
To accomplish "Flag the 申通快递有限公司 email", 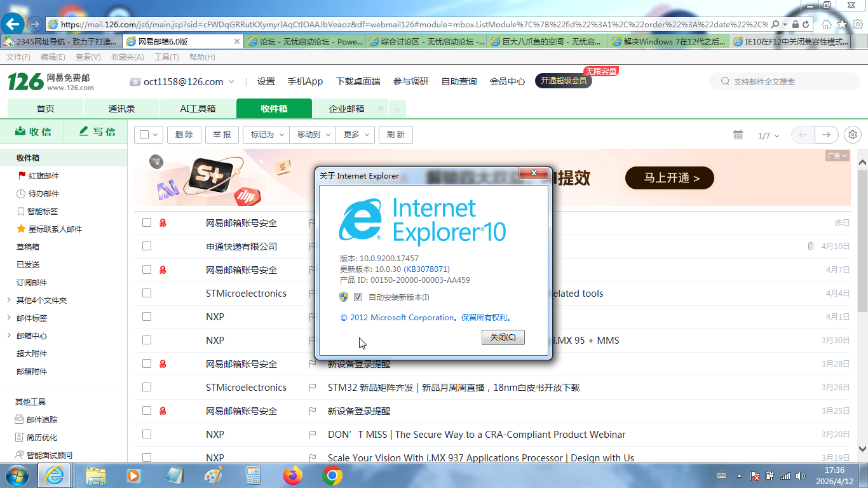I will (x=312, y=247).
